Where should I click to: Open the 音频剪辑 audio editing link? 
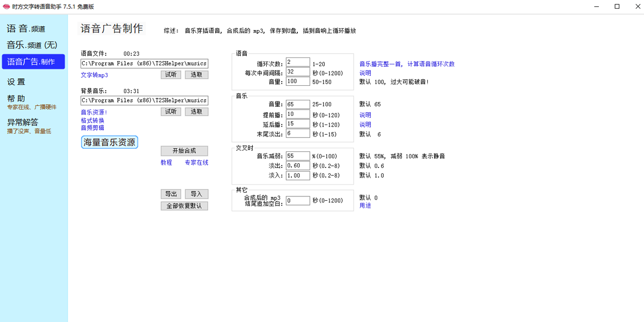92,128
